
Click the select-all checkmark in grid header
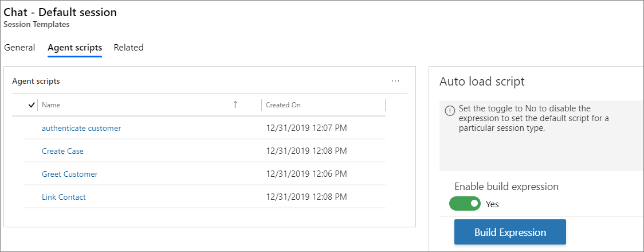[x=31, y=105]
